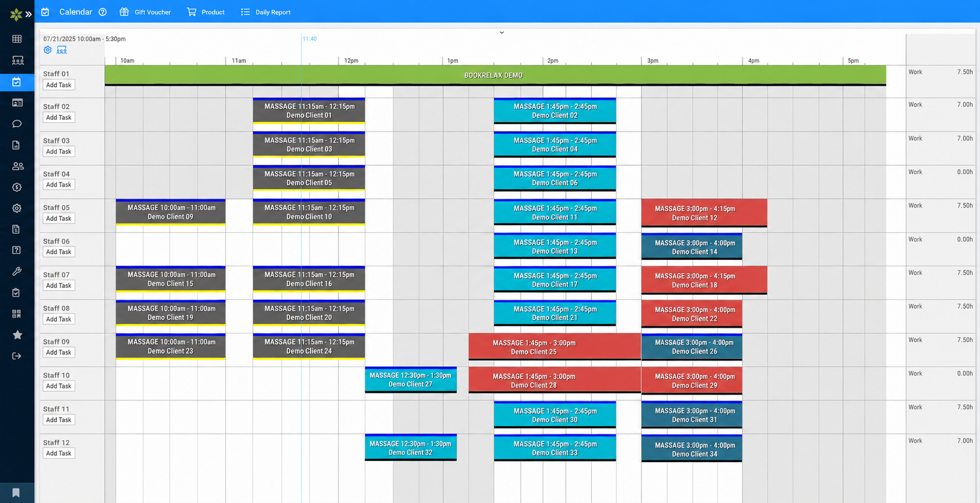Open Demo Client 01 massage booking
The width and height of the screenshot is (980, 503).
coord(309,111)
